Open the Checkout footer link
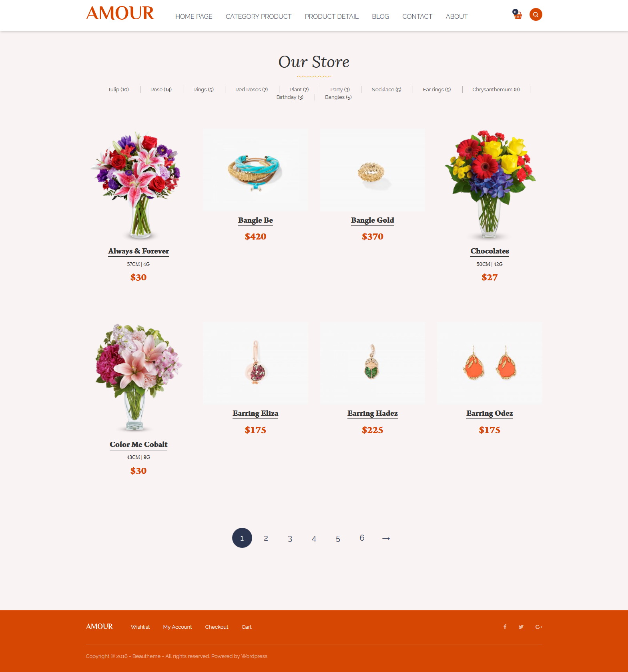Image resolution: width=628 pixels, height=672 pixels. click(x=217, y=627)
